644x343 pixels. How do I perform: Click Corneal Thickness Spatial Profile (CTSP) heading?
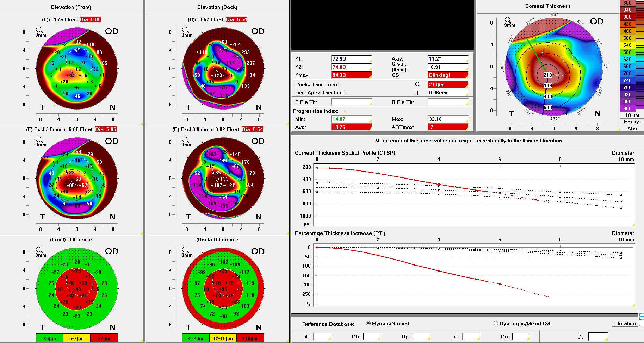[x=345, y=153]
